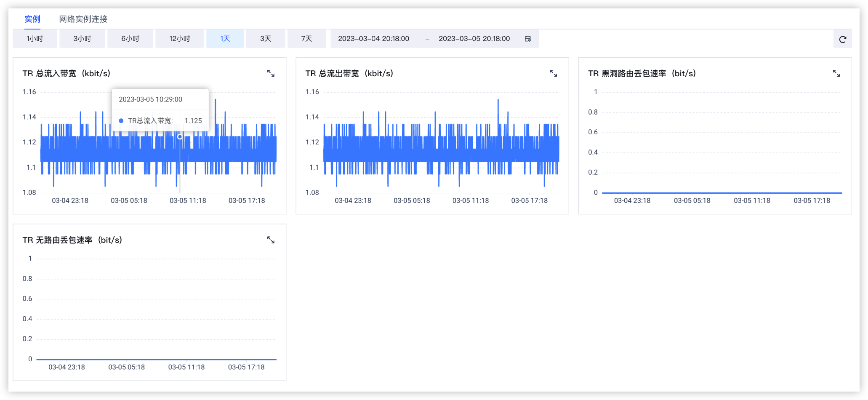
Task: Switch to the 网络实例连接 tab
Action: tap(83, 19)
